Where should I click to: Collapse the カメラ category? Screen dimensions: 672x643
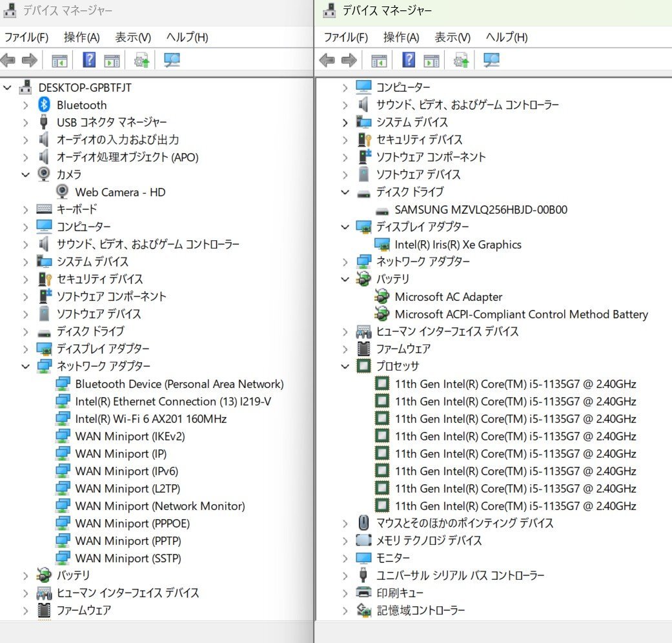click(26, 174)
